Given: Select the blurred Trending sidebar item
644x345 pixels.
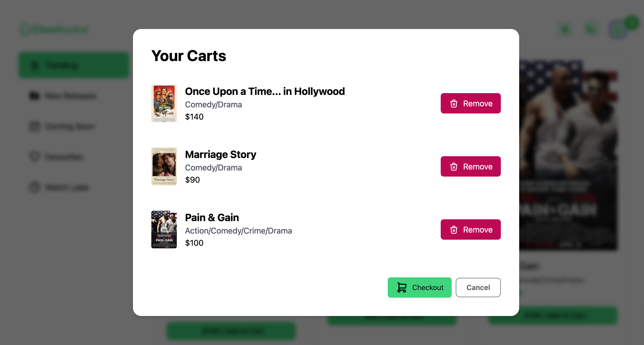Looking at the screenshot, I should (x=74, y=65).
